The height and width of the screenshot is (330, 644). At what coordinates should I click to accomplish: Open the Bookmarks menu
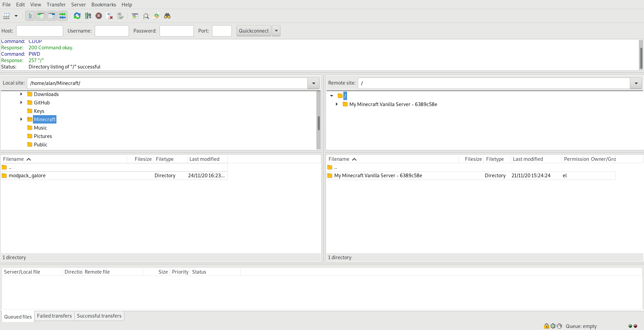104,4
